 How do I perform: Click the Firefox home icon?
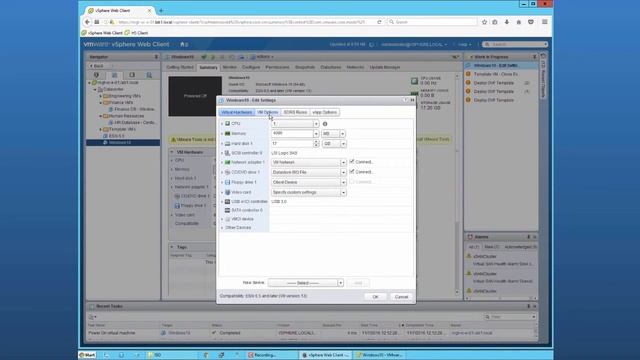[518, 22]
